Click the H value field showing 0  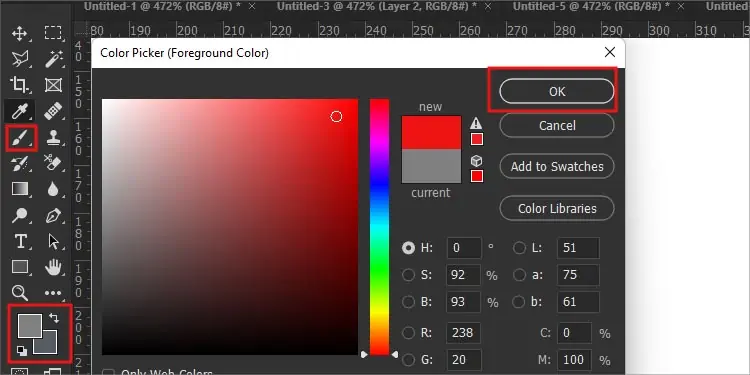[464, 248]
